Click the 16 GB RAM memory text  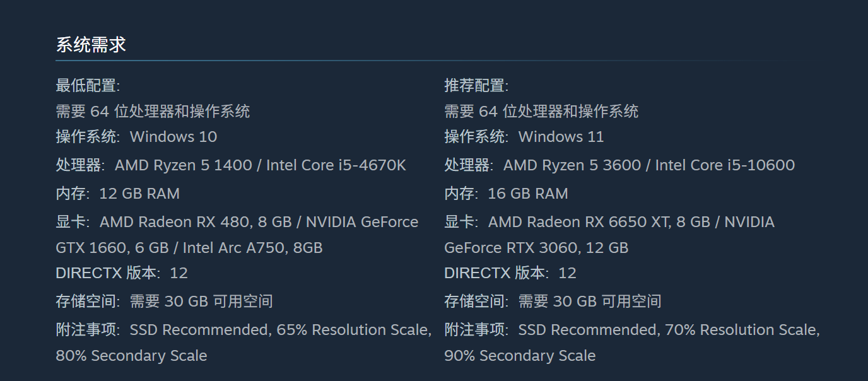527,194
